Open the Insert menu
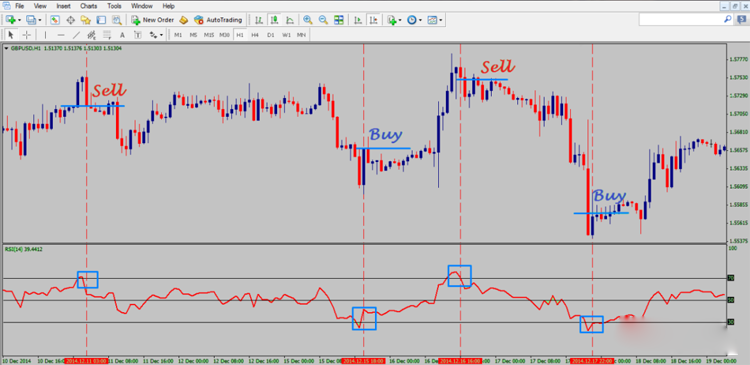This screenshot has height=365, width=750. pos(63,6)
